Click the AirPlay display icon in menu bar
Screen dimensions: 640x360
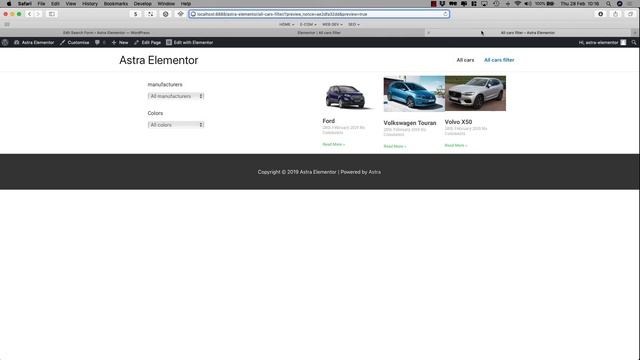pos(484,4)
